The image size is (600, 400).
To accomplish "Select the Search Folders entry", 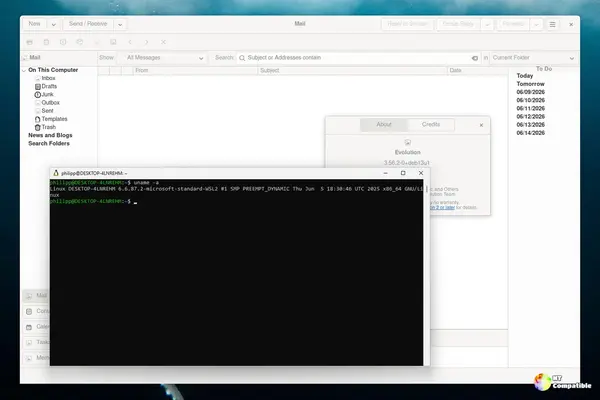I will (x=49, y=144).
